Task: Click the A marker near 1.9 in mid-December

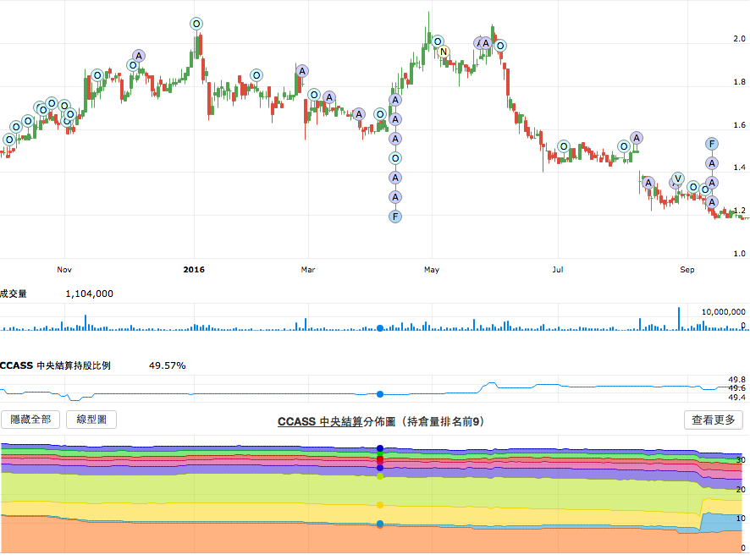Action: pos(139,57)
